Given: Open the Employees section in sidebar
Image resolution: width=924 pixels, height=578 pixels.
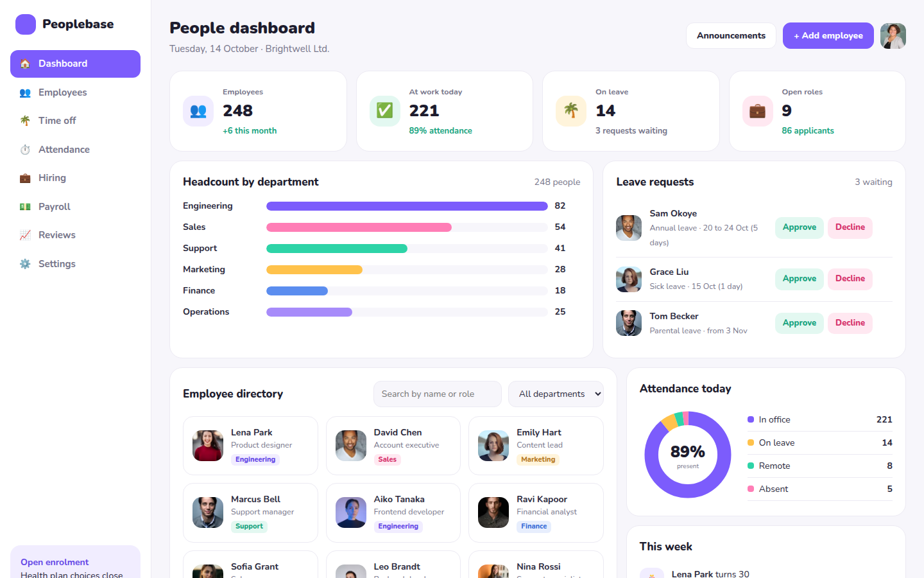Looking at the screenshot, I should (x=75, y=92).
